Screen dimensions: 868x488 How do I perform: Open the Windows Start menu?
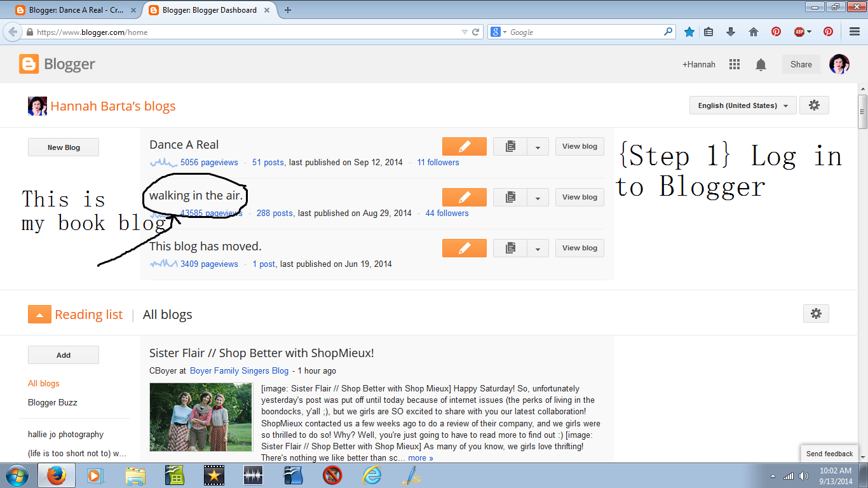pos(17,475)
